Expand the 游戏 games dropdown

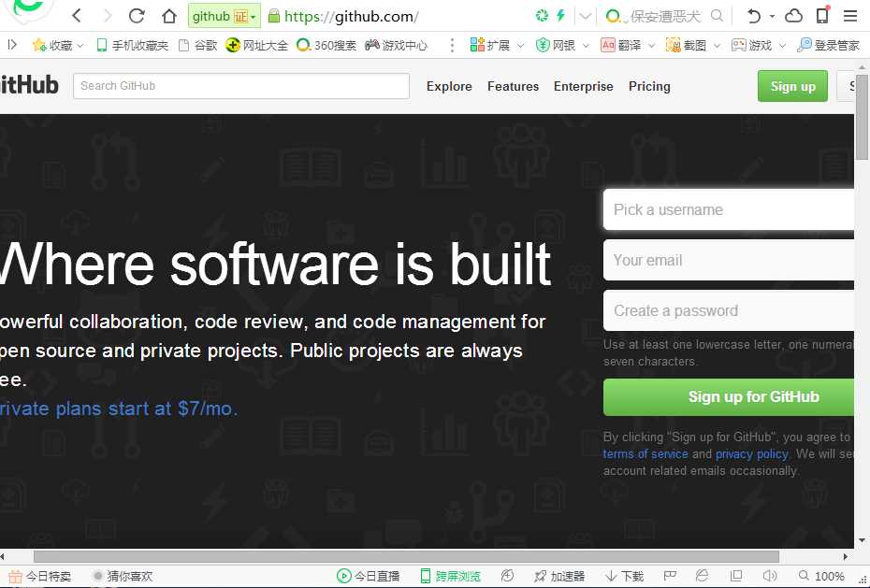(x=782, y=46)
